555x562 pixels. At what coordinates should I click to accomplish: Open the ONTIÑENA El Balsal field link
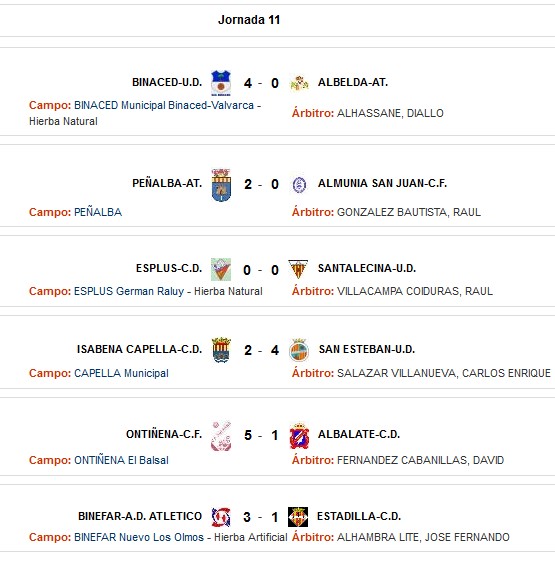click(x=121, y=460)
